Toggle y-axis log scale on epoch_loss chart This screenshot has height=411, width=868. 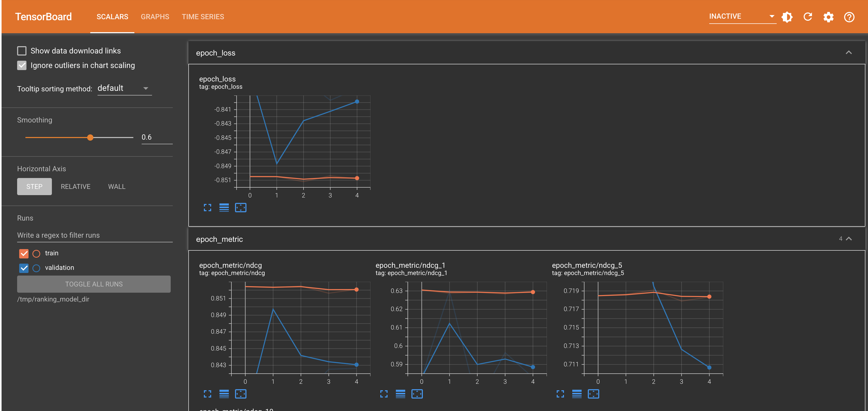coord(224,208)
